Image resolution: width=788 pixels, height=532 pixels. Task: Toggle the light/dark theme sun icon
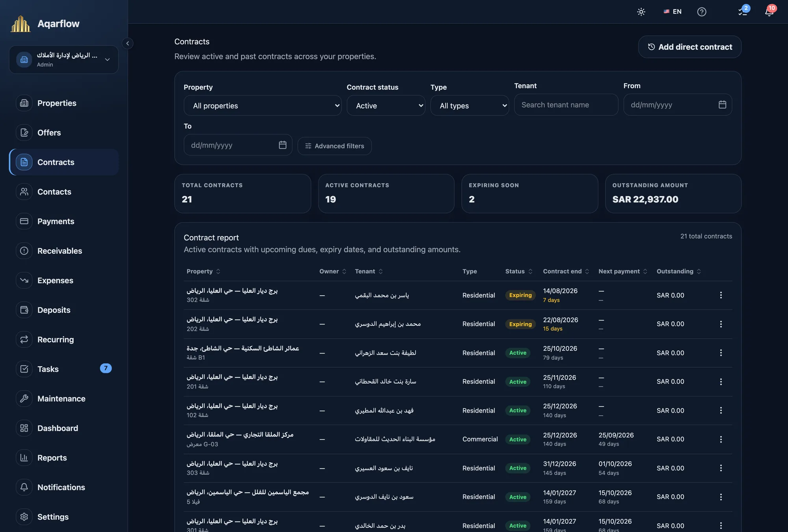click(641, 12)
